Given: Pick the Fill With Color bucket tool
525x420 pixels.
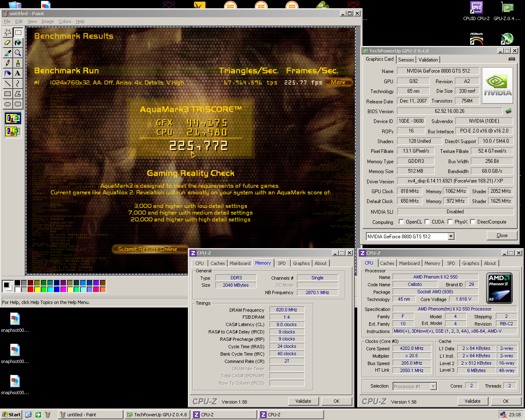Looking at the screenshot, I should coord(18,43).
